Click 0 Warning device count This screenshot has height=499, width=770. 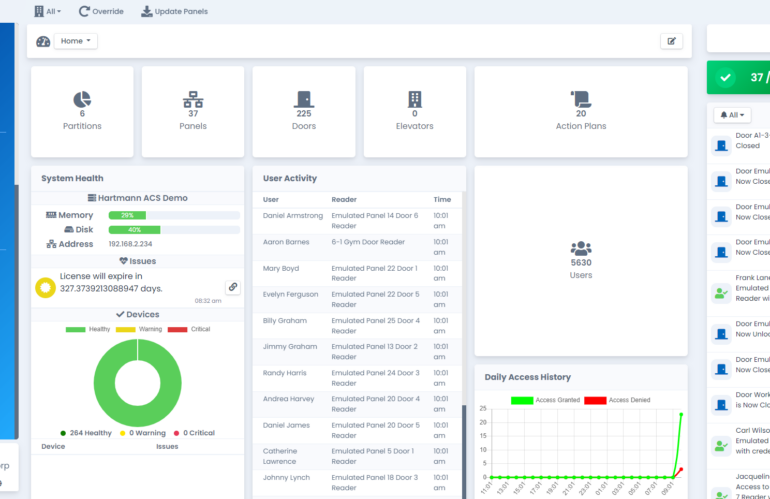click(142, 433)
